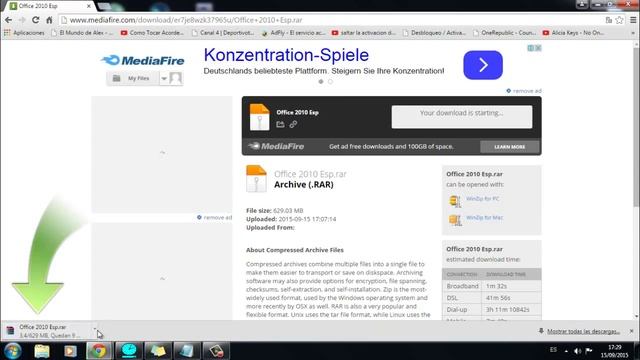Click the translate icon in address bar
The image size is (640, 360).
coord(609,20)
